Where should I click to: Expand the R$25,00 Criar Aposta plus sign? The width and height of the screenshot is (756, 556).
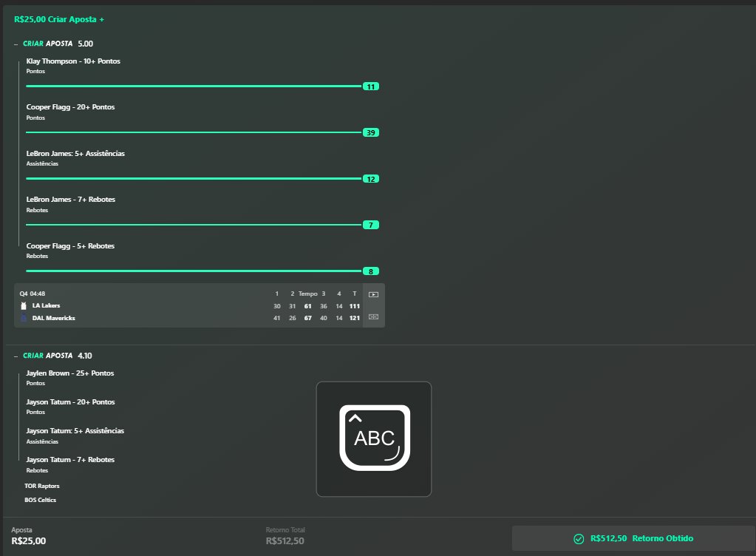[x=102, y=19]
